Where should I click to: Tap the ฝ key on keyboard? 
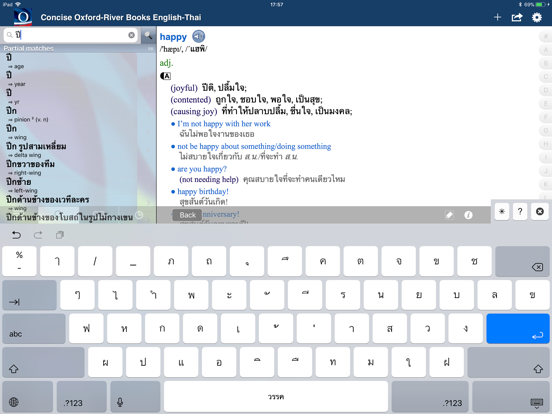tap(447, 362)
